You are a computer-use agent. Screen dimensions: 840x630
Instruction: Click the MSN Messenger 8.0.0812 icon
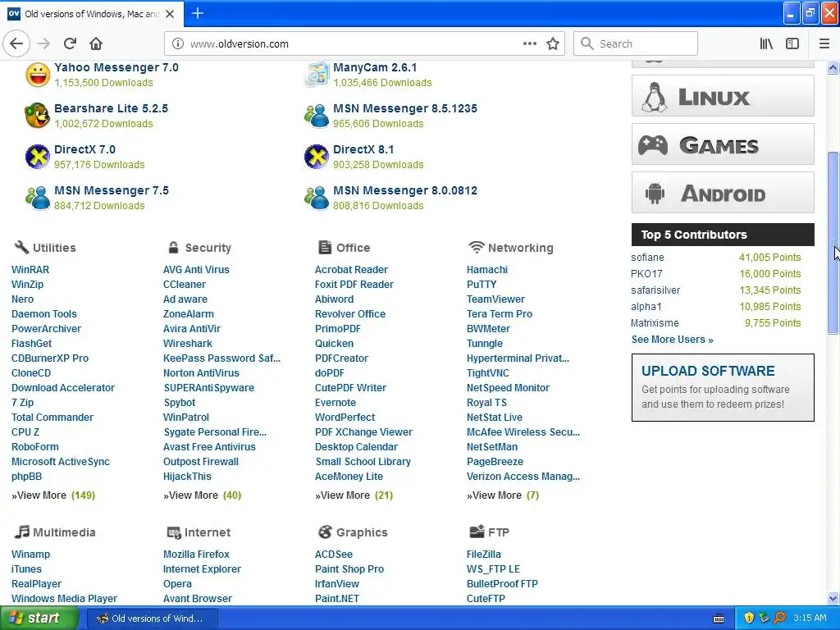317,198
